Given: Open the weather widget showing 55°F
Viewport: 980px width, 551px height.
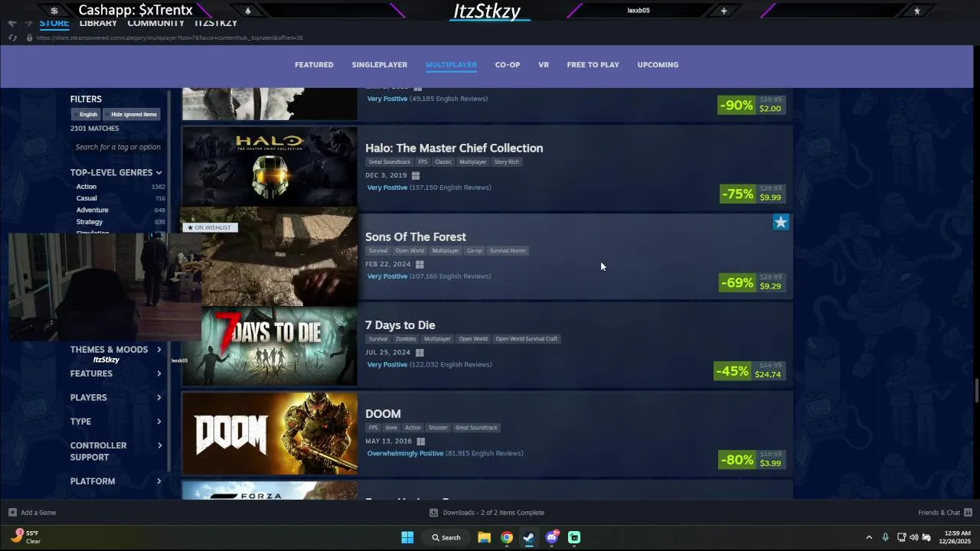Looking at the screenshot, I should click(25, 537).
